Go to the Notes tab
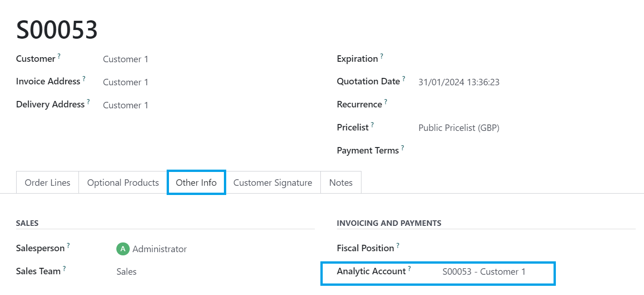Screen dimensions: 644x295 (341, 183)
